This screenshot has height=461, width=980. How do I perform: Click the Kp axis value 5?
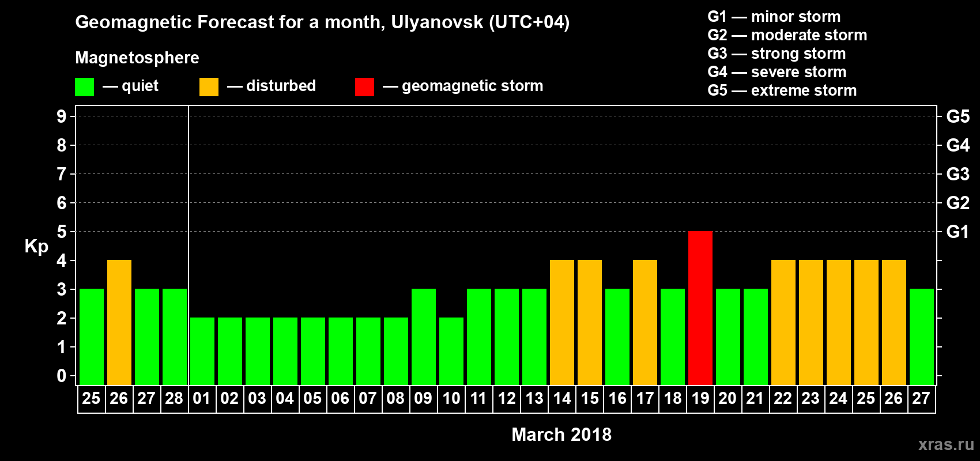(62, 232)
